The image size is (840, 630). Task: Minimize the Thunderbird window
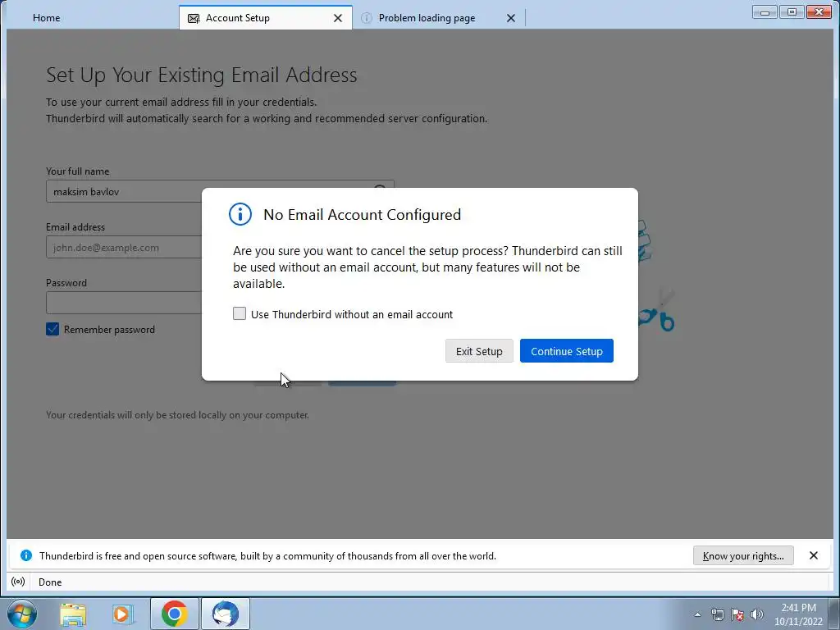[765, 11]
